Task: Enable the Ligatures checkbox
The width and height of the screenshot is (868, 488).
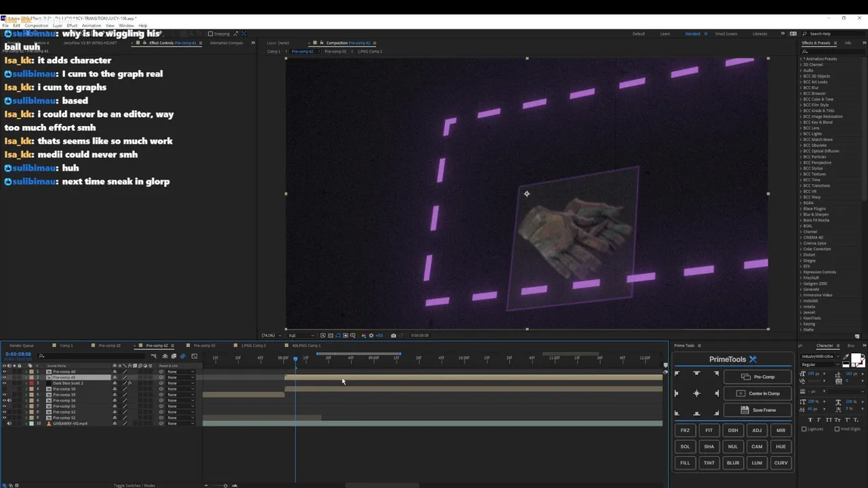Action: [804, 429]
